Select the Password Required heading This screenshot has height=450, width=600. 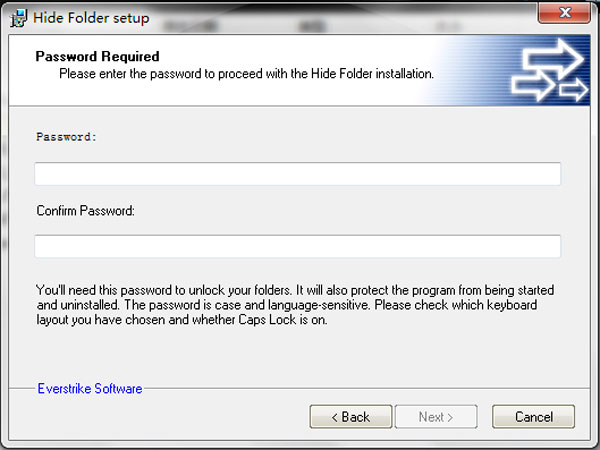coord(97,56)
